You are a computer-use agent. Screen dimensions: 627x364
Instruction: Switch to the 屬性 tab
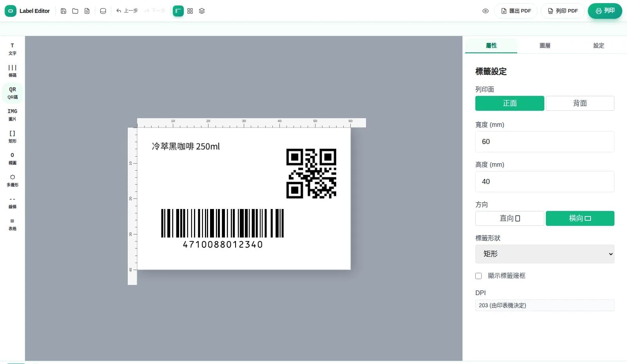tap(491, 46)
